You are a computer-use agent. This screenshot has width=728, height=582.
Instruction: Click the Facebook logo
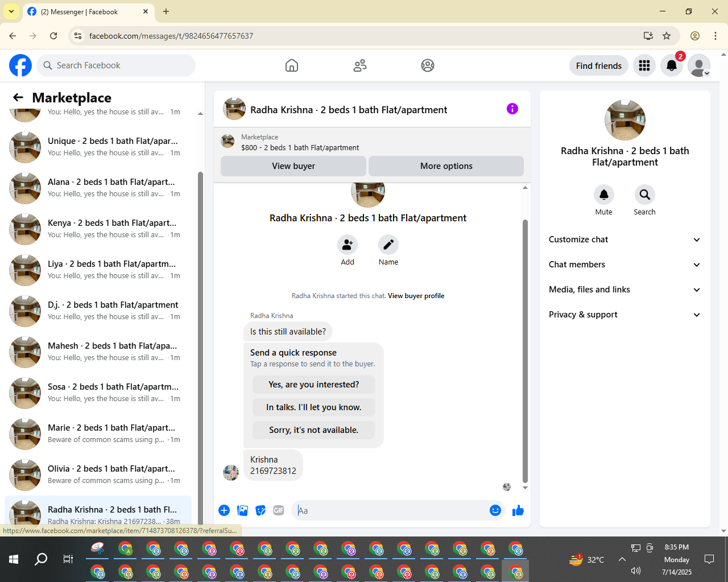pos(20,65)
